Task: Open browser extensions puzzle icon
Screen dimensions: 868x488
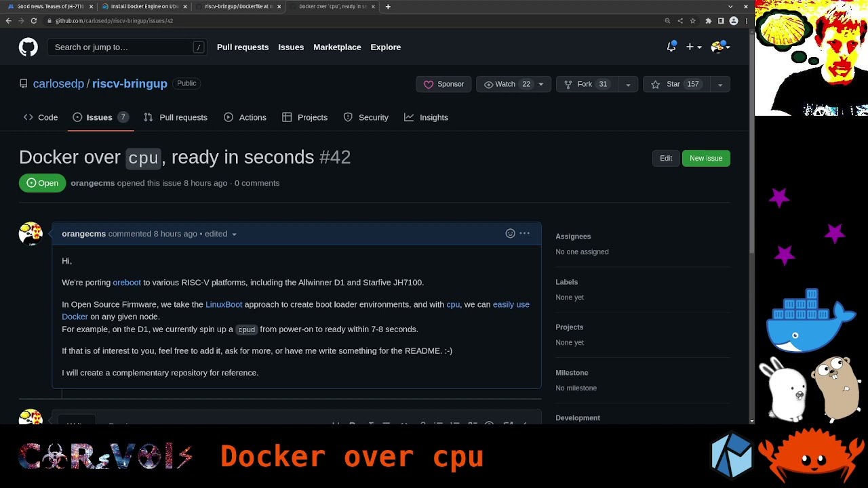Action: [x=709, y=21]
